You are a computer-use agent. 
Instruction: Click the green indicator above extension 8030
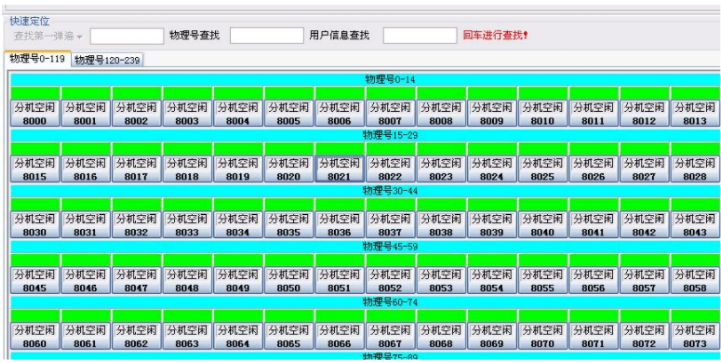click(x=35, y=204)
